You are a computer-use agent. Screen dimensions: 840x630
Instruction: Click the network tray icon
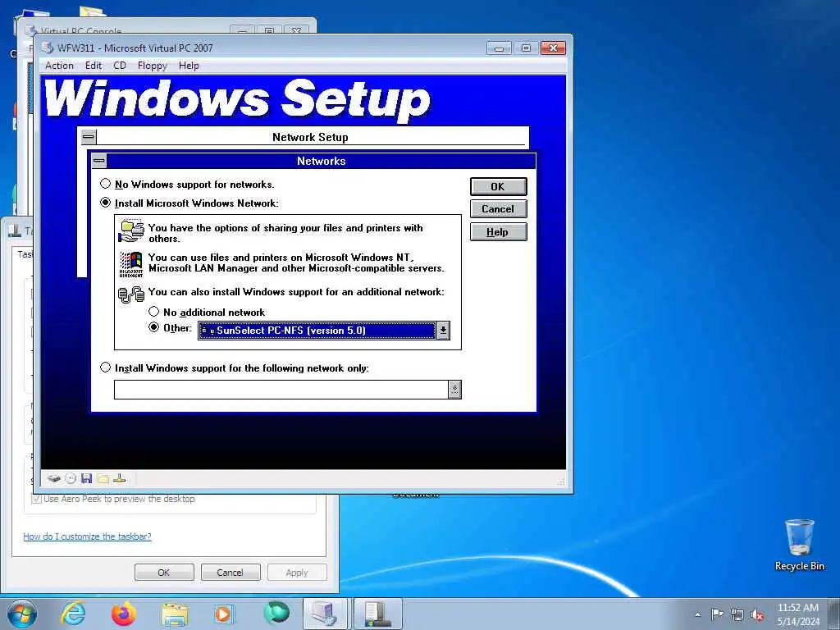737,614
